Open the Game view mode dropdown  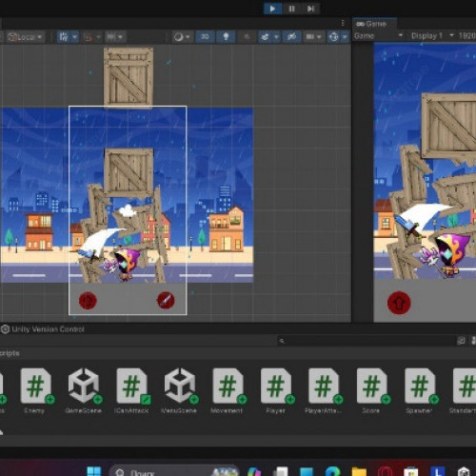coord(378,36)
